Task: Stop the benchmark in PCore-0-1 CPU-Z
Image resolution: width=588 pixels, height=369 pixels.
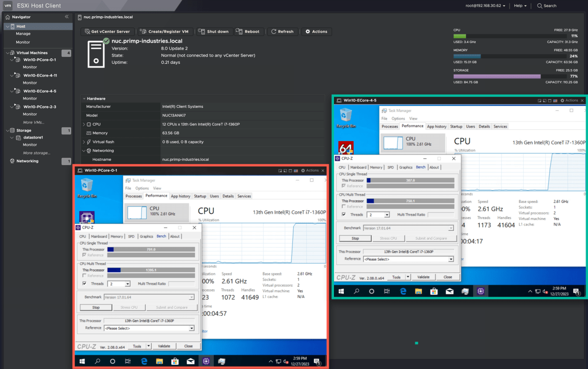Action: pyautogui.click(x=96, y=308)
